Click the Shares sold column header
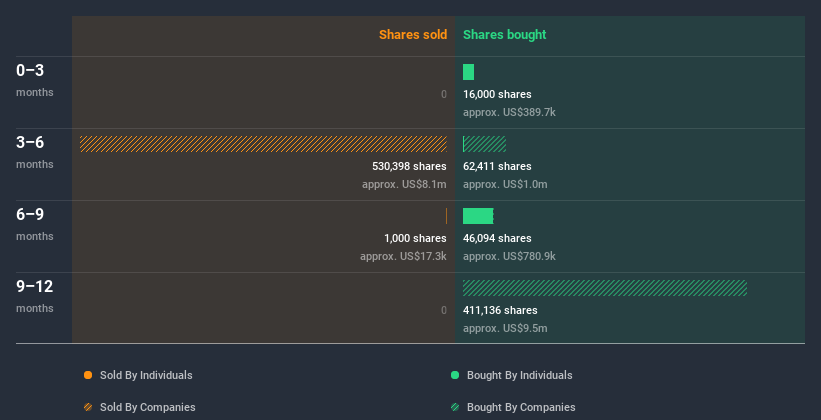Screen dimensions: 821x420 coord(413,35)
